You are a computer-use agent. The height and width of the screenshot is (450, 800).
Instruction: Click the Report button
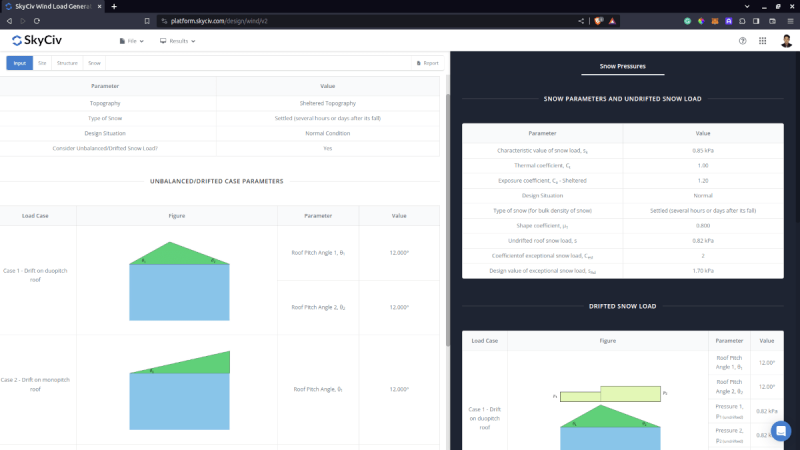click(x=427, y=63)
